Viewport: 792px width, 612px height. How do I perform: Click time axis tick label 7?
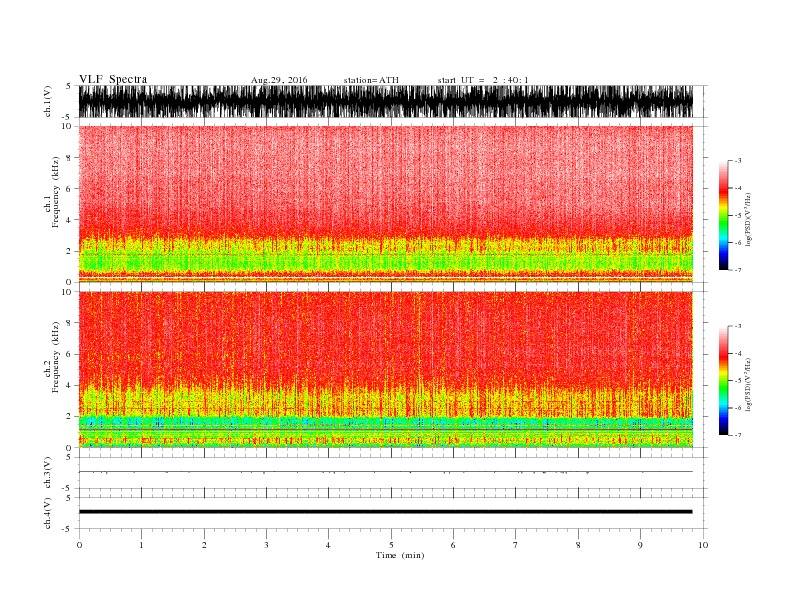click(x=516, y=545)
